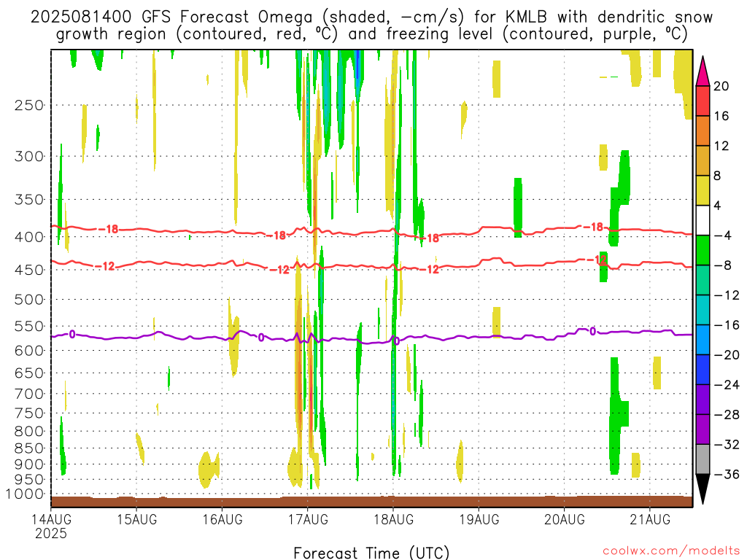Click the 19AUG date label
Screen dimensions: 747x560
[x=479, y=519]
